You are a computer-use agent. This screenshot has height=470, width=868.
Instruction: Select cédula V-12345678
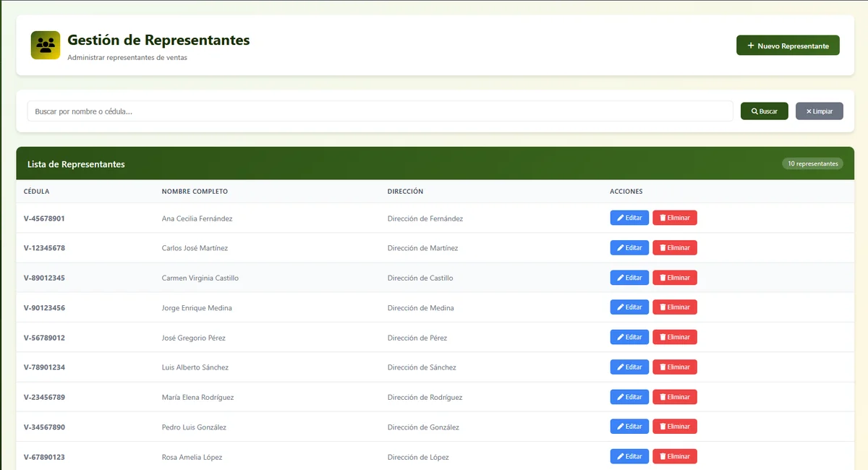(44, 248)
